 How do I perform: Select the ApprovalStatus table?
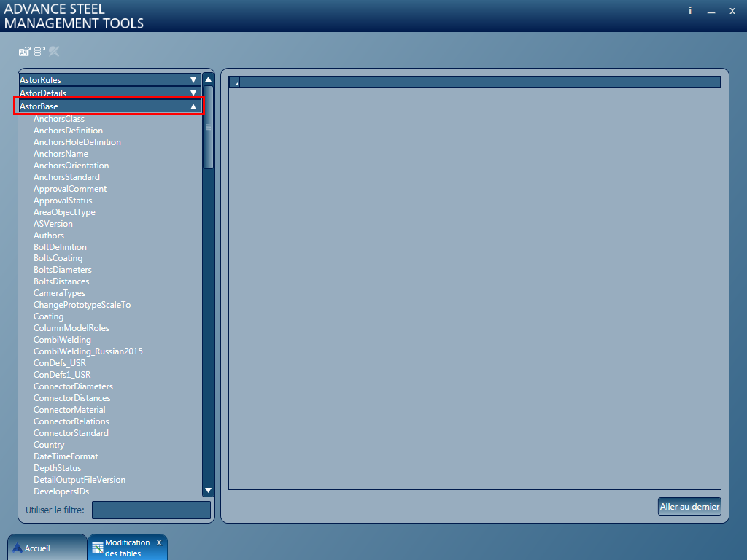pos(63,201)
